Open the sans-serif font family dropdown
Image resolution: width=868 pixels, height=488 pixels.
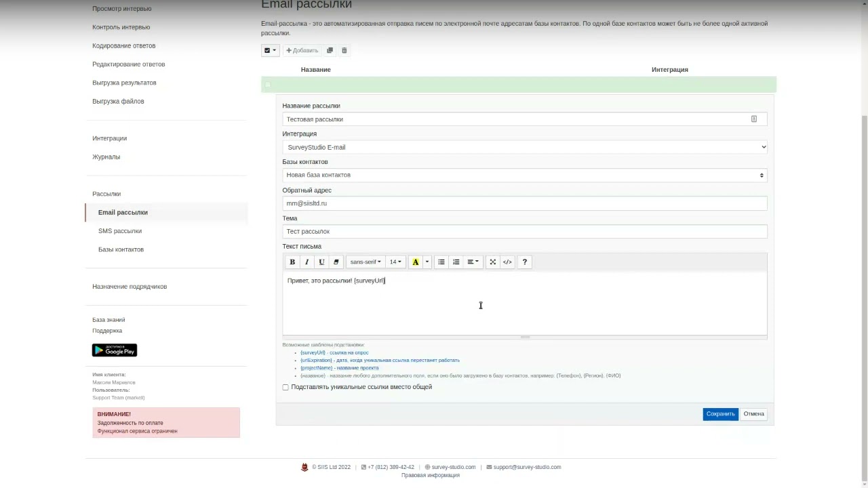(366, 262)
